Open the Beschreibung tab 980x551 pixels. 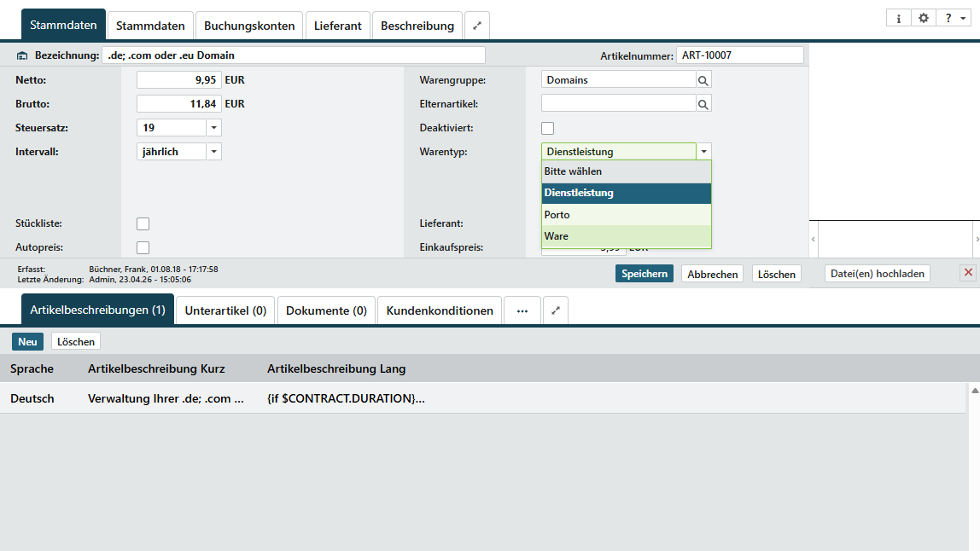coord(417,26)
